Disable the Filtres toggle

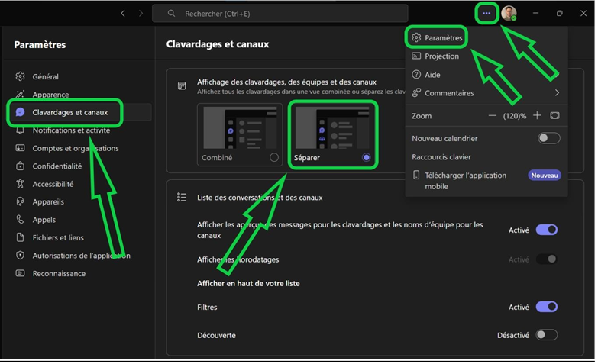click(x=547, y=307)
